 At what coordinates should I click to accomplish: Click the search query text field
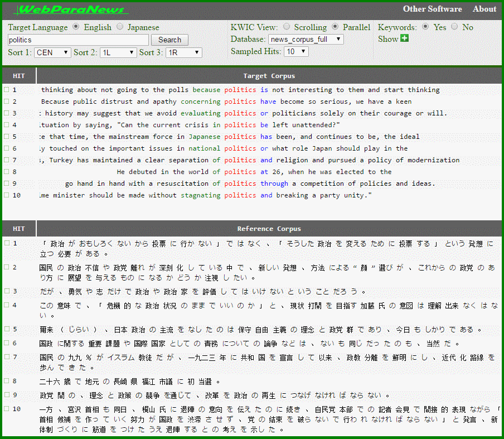[78, 40]
